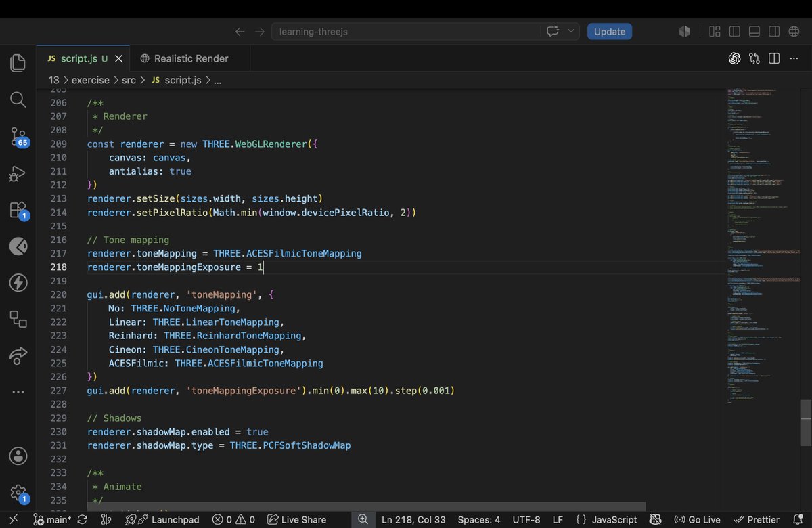
Task: Click the vertical scrollbar thumb
Action: [806, 422]
